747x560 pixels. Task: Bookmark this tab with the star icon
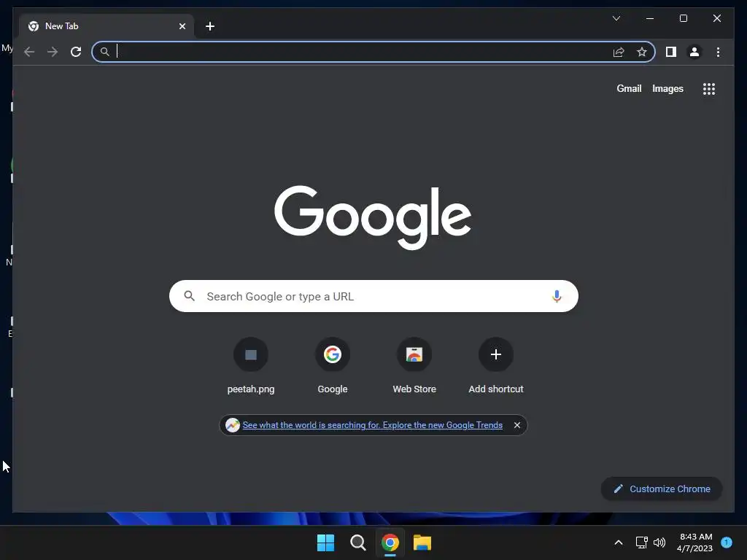(642, 52)
